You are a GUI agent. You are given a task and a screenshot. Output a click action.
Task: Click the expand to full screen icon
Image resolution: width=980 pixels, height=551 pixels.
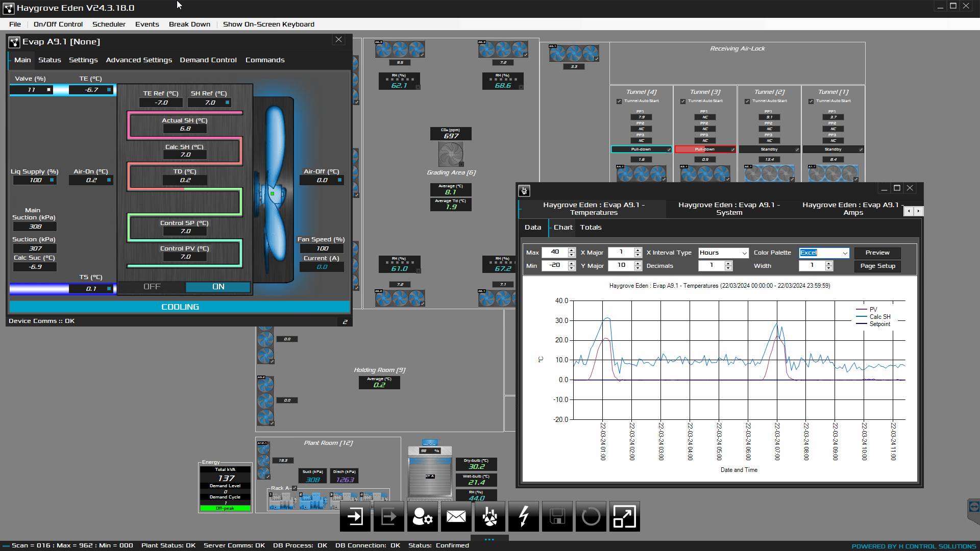(x=625, y=517)
